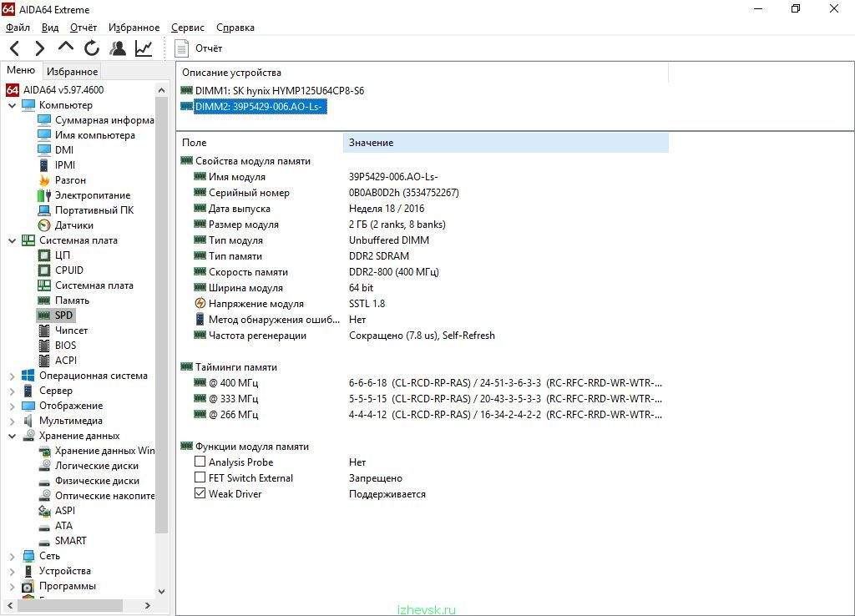
Task: Open Память memory item
Action: [x=72, y=300]
